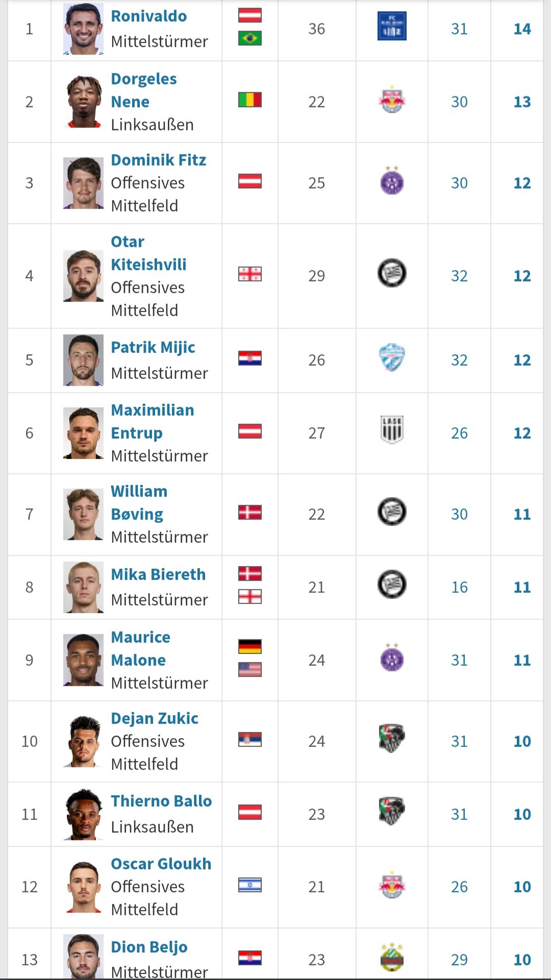Image resolution: width=551 pixels, height=980 pixels.
Task: Open Rapid Wien crest beside Dion Beljo
Action: (x=392, y=957)
